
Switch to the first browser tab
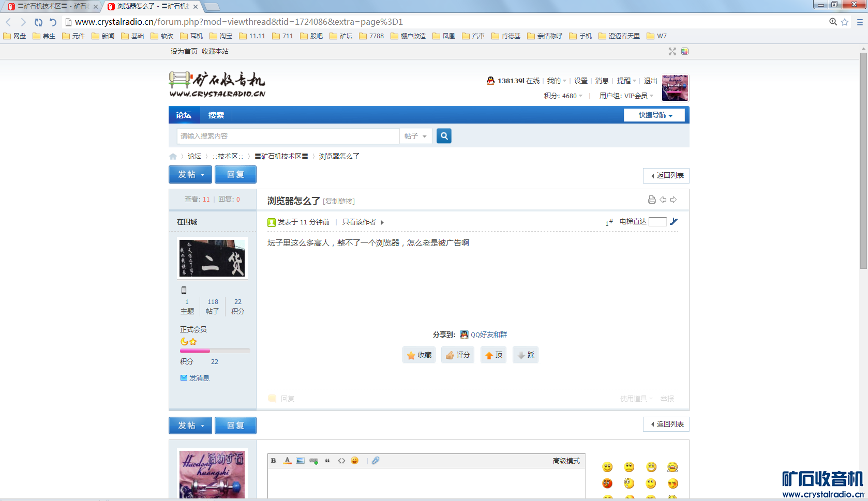click(x=52, y=6)
